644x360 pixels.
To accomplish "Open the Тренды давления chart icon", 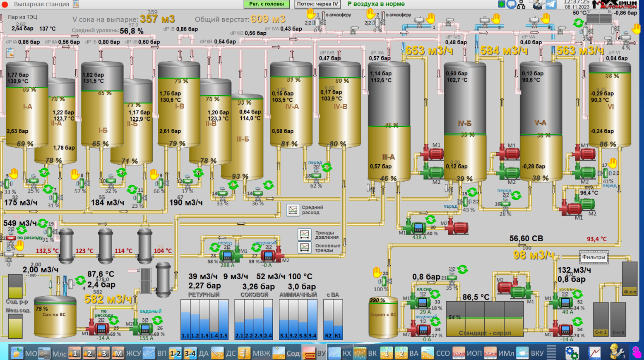I will click(x=304, y=235).
